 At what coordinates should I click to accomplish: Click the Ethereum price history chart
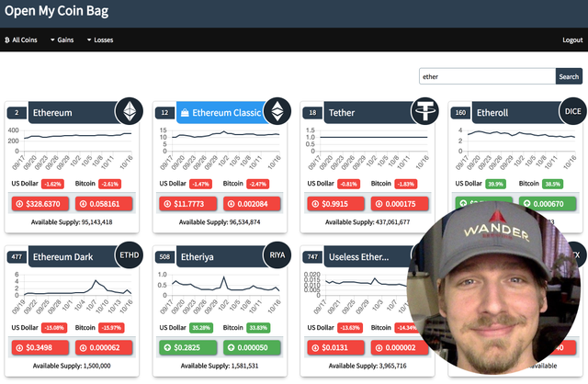(x=72, y=148)
